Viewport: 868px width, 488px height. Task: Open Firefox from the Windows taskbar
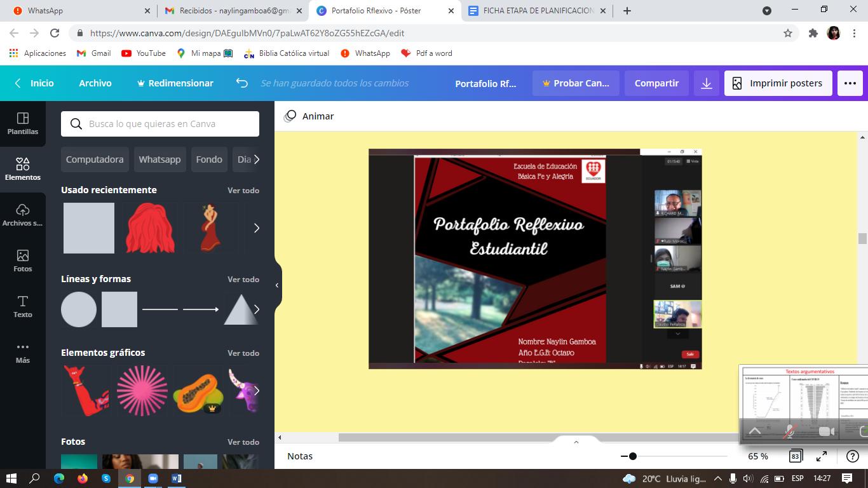click(83, 478)
